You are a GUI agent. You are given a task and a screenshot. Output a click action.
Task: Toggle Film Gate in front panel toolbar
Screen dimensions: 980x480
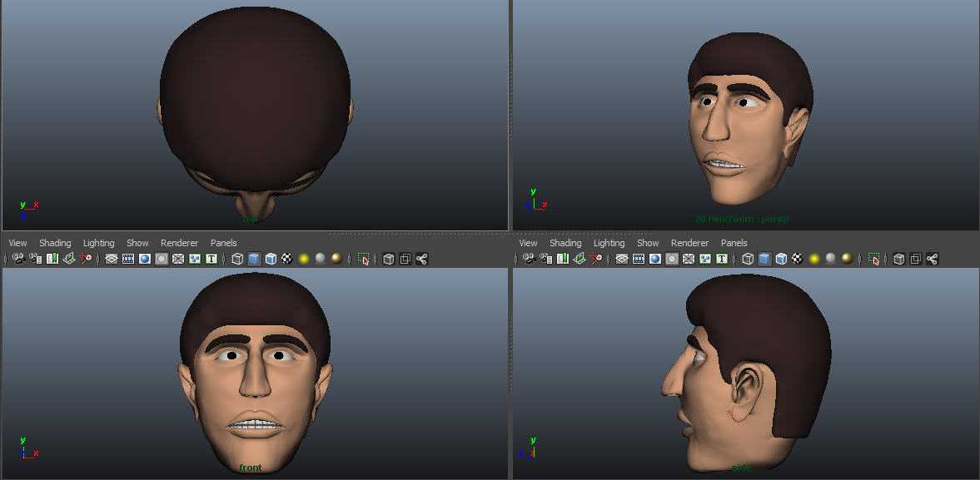pos(128,259)
